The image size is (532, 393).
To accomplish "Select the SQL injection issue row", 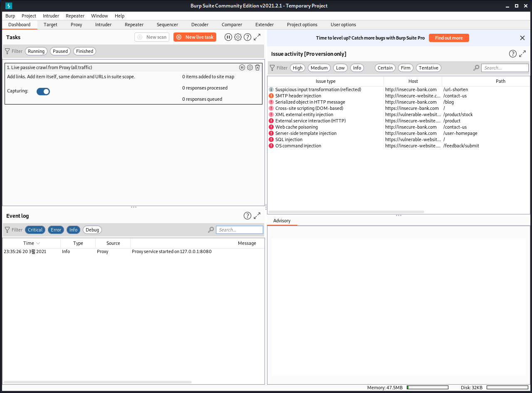I will click(x=398, y=139).
